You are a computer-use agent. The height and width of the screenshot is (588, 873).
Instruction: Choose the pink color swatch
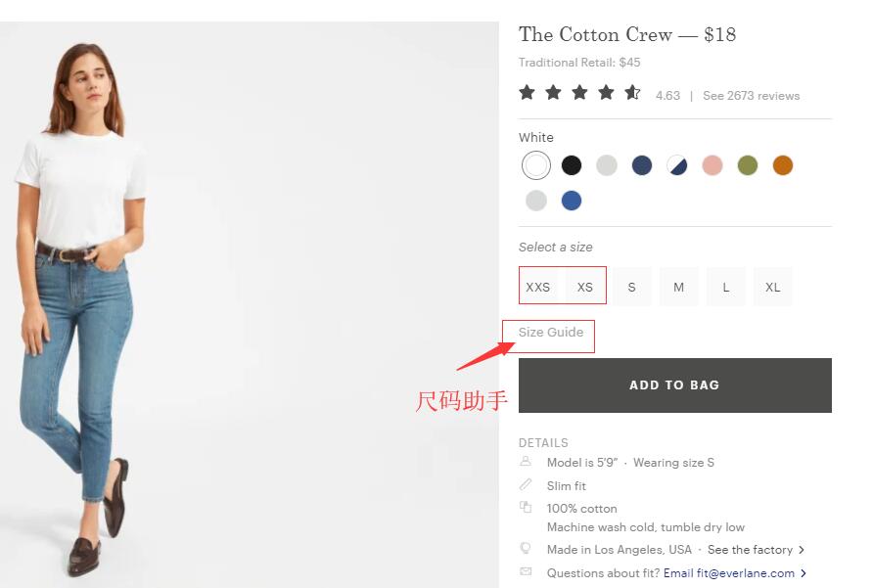coord(712,165)
